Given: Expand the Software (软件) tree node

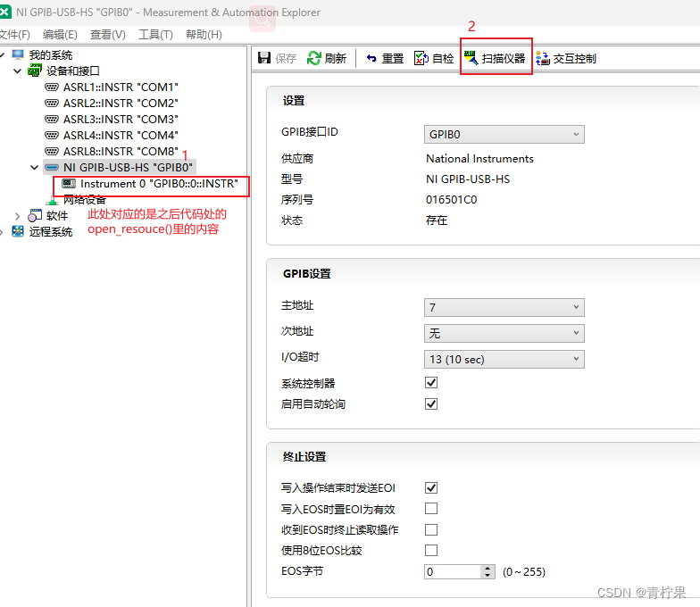Looking at the screenshot, I should click(x=18, y=216).
